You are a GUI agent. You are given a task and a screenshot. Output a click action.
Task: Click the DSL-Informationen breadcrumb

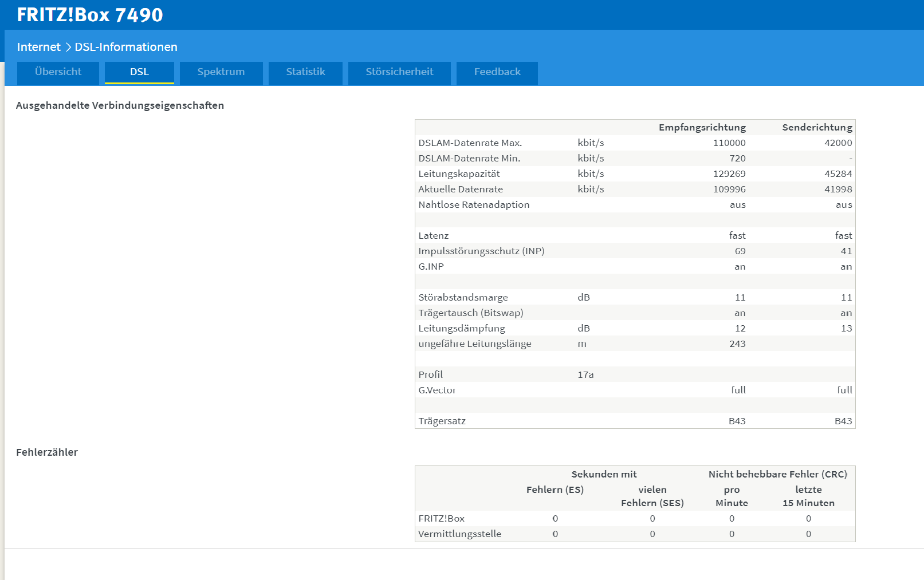click(126, 47)
